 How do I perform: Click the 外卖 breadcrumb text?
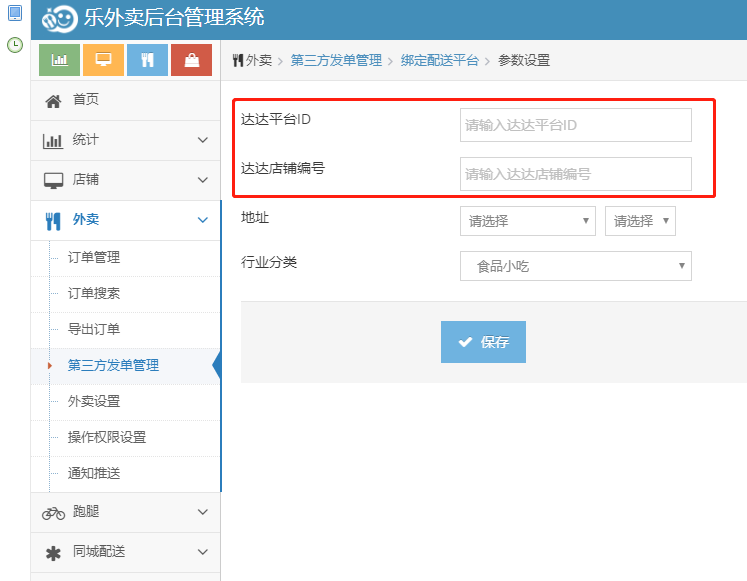[x=259, y=60]
